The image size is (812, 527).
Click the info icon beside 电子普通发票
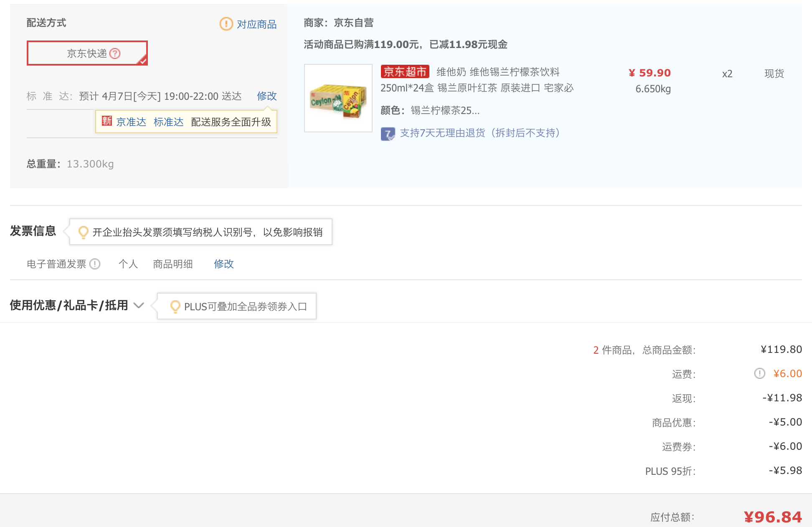95,264
